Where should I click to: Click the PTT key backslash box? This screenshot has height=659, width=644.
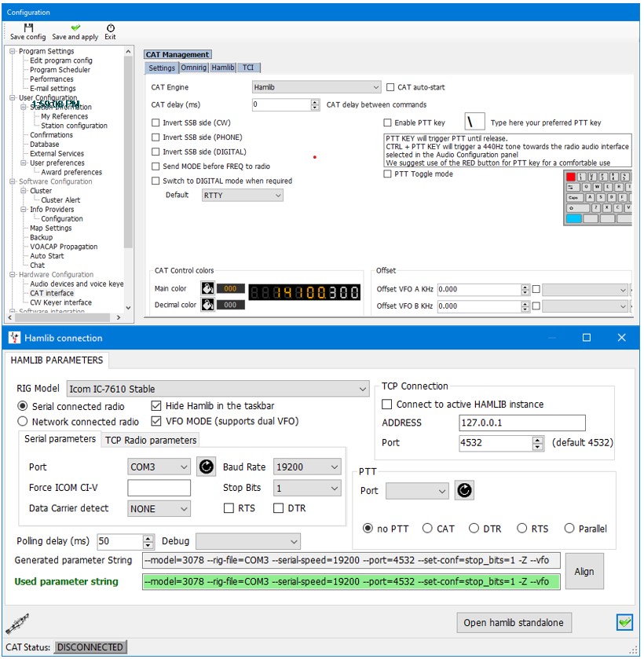pyautogui.click(x=474, y=123)
